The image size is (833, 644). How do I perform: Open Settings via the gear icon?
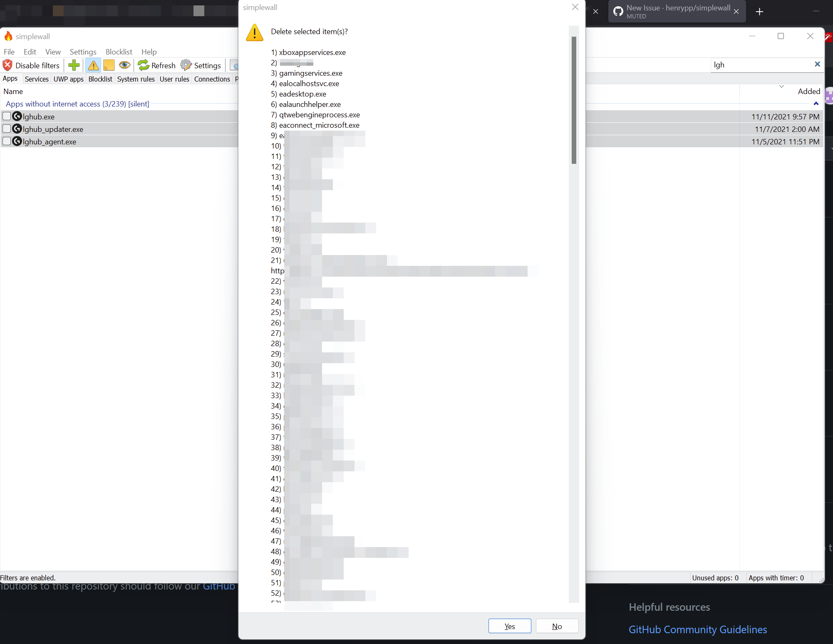186,65
